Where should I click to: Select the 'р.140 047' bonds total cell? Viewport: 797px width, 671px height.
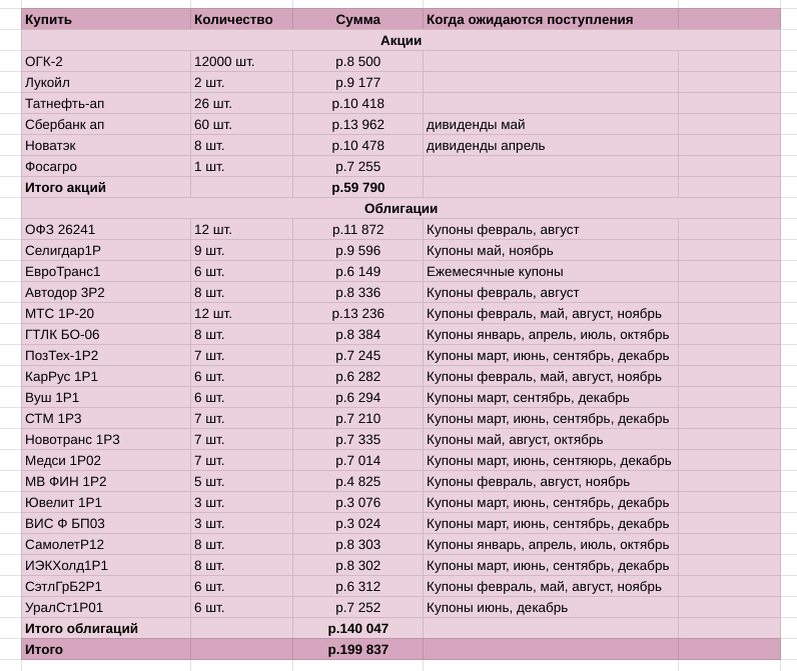click(x=358, y=629)
